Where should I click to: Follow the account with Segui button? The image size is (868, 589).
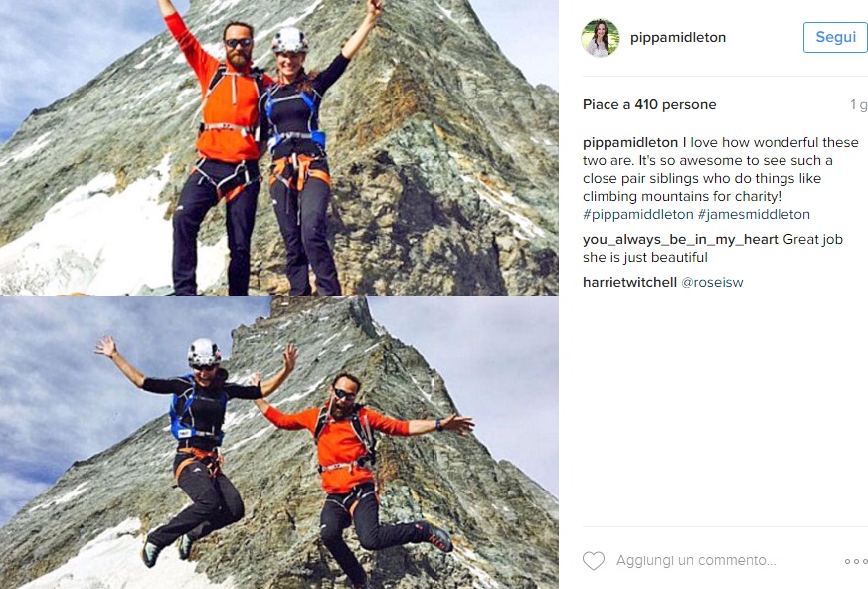click(835, 37)
